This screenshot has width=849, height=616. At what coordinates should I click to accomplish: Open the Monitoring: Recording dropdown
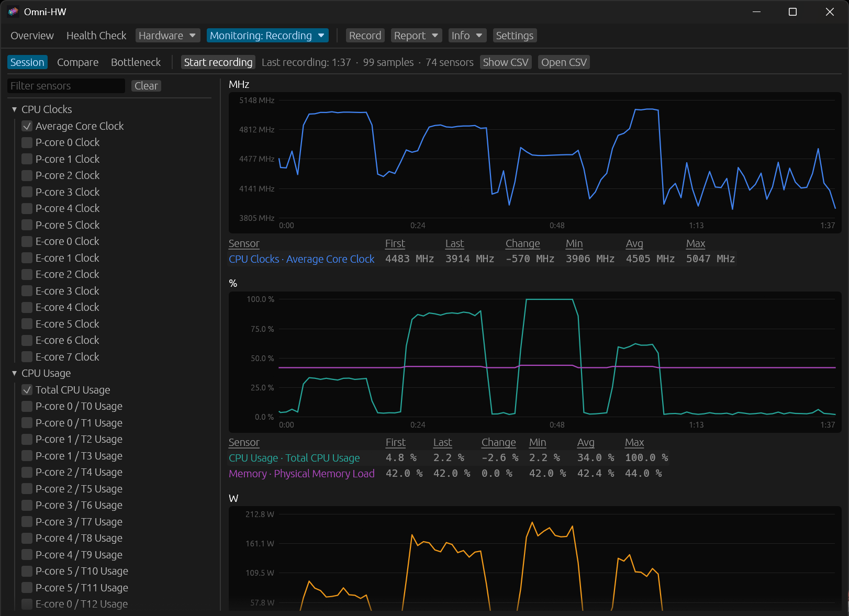[267, 36]
